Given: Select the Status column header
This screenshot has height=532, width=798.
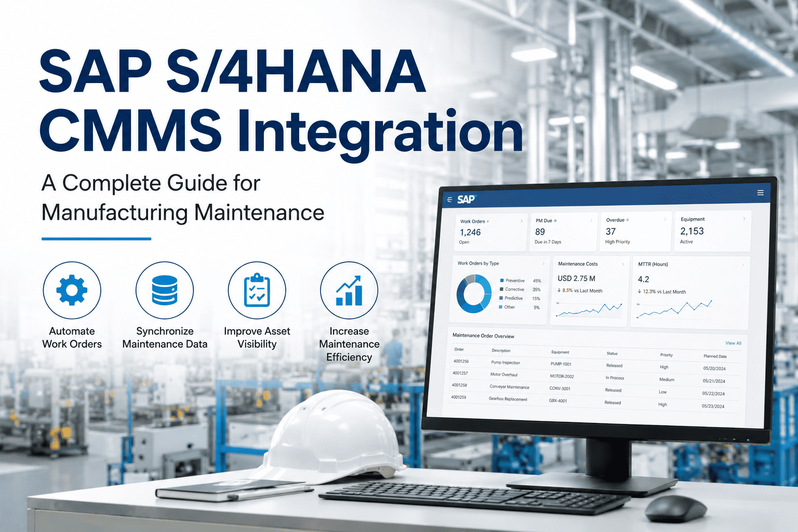Looking at the screenshot, I should [612, 353].
